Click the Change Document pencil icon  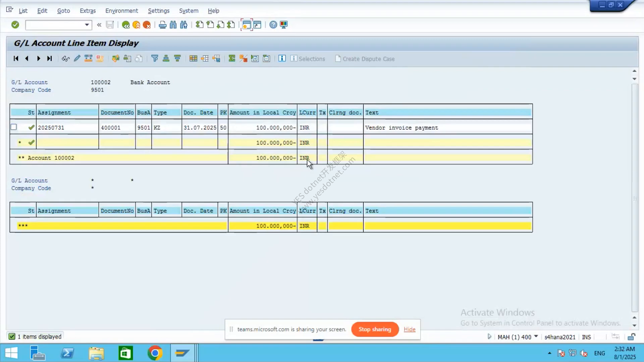point(77,59)
